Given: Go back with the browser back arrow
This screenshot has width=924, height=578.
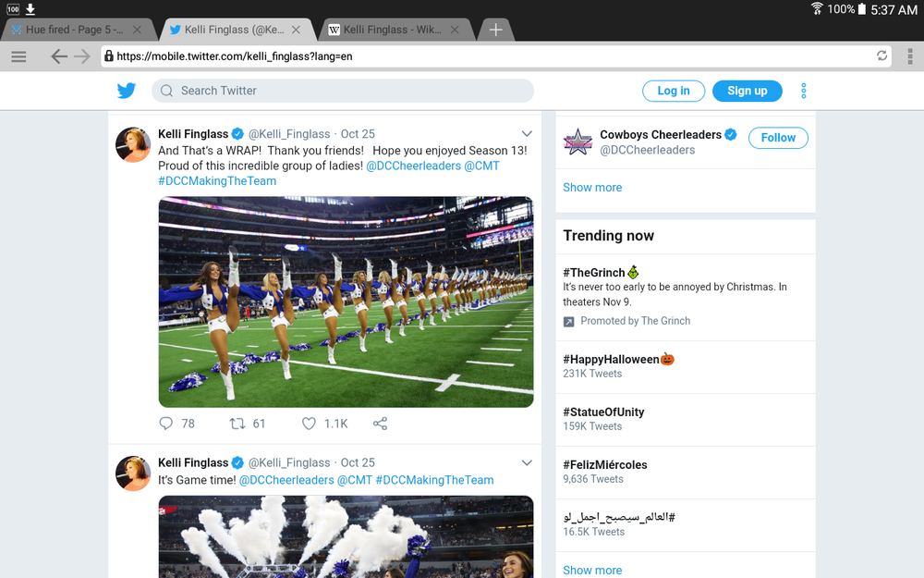Looking at the screenshot, I should click(59, 56).
